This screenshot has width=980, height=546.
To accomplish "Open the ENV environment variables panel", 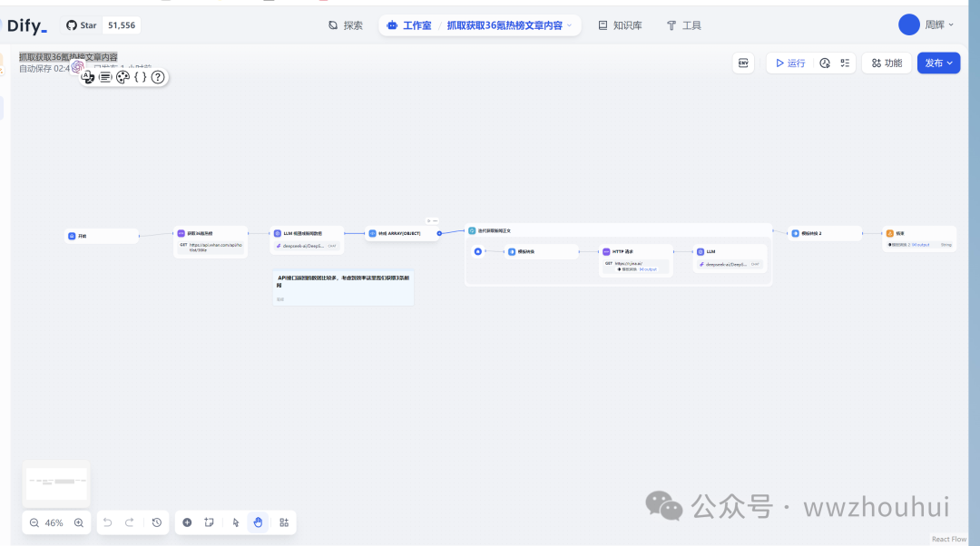I will pyautogui.click(x=744, y=63).
